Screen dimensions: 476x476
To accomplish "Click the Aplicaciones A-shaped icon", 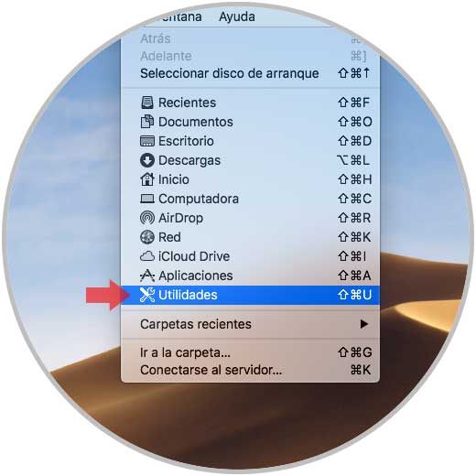I will [147, 276].
